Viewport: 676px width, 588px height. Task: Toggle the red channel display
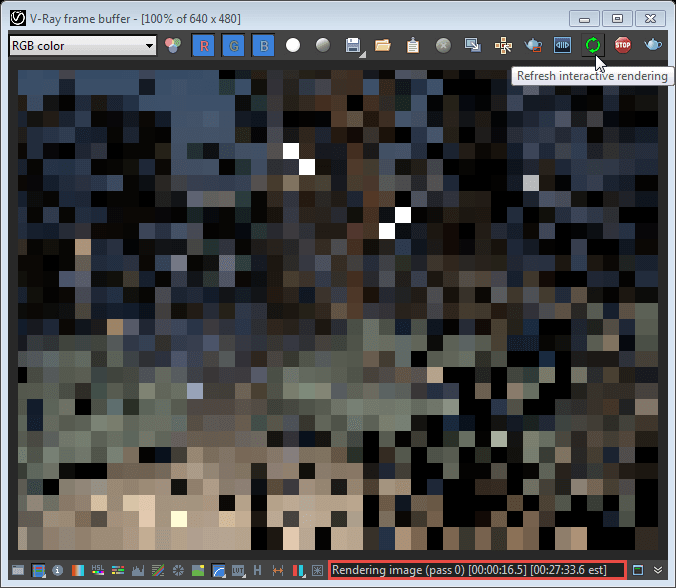(204, 45)
